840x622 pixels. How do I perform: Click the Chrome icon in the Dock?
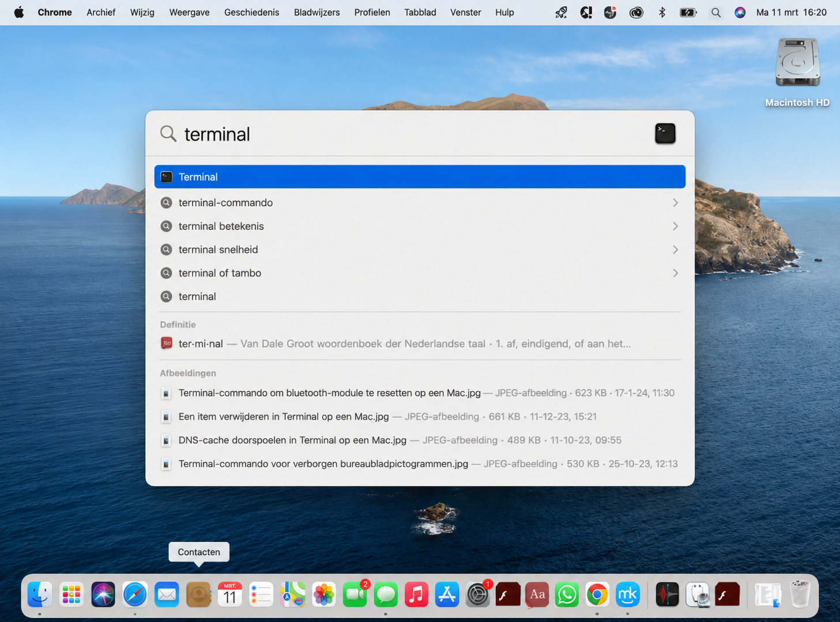pos(597,594)
